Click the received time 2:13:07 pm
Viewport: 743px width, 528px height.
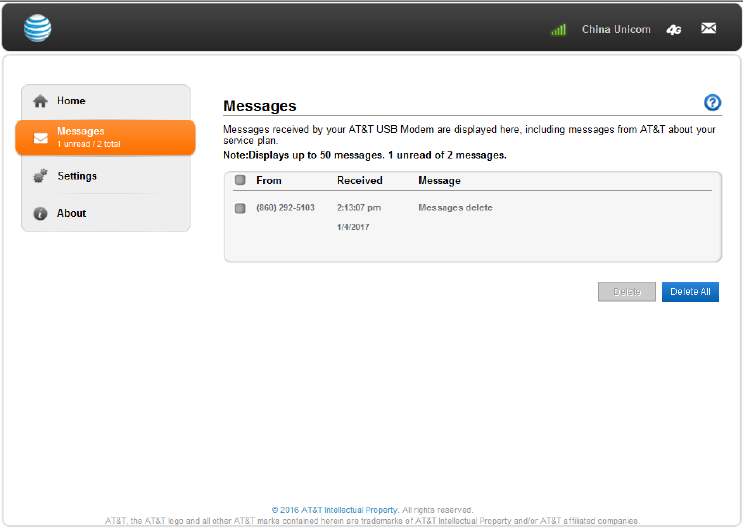(359, 208)
